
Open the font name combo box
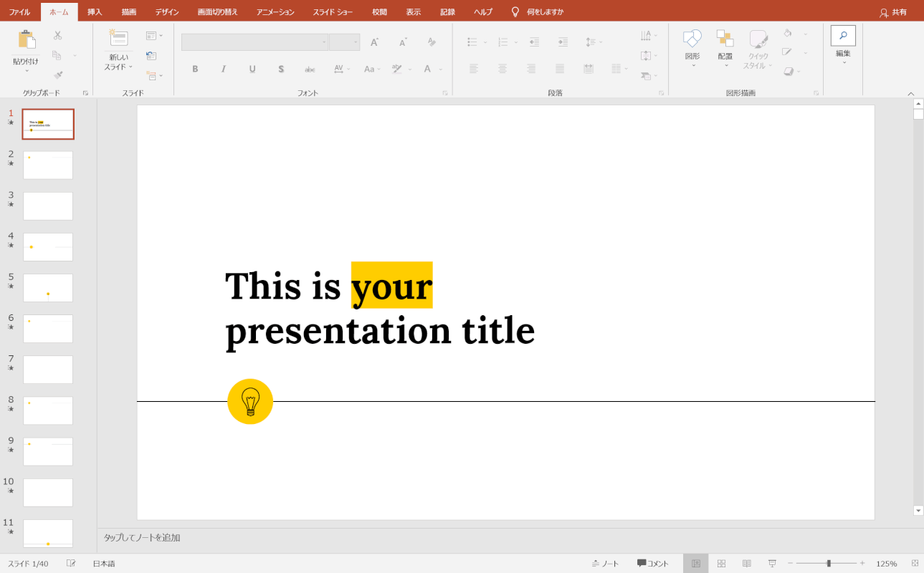(254, 42)
